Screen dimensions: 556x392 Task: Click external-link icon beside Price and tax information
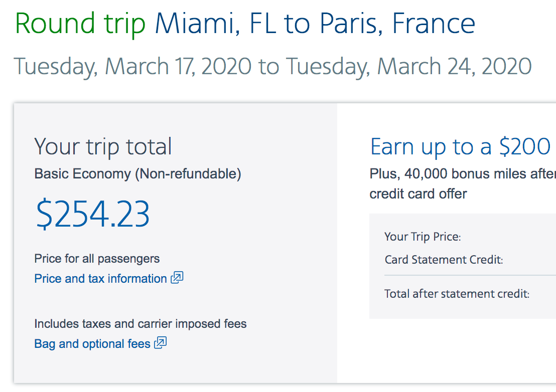click(177, 278)
